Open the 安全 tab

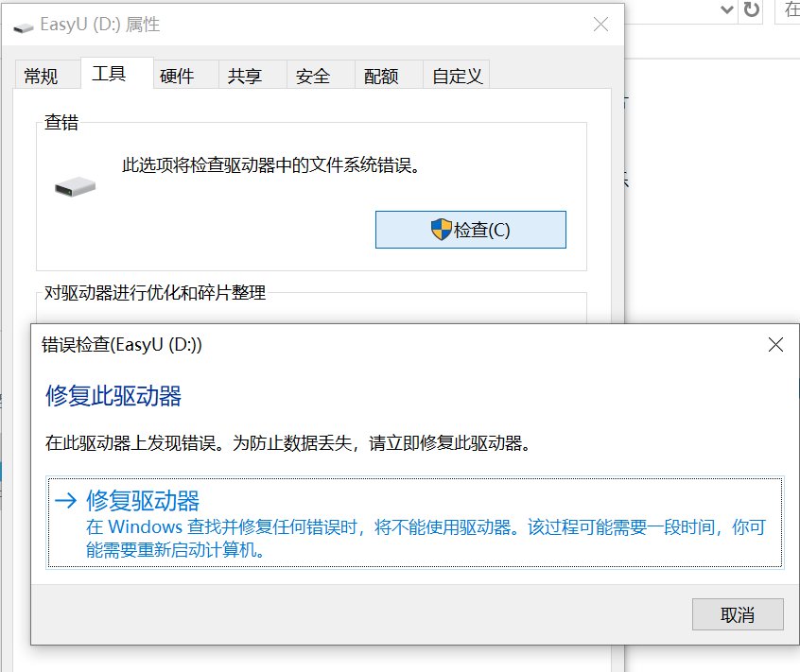pos(313,77)
